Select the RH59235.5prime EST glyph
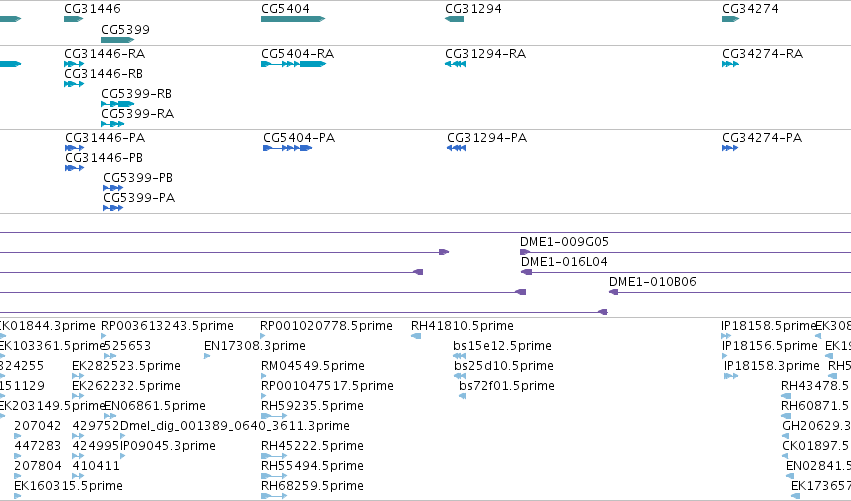This screenshot has height=501, width=851. (274, 416)
